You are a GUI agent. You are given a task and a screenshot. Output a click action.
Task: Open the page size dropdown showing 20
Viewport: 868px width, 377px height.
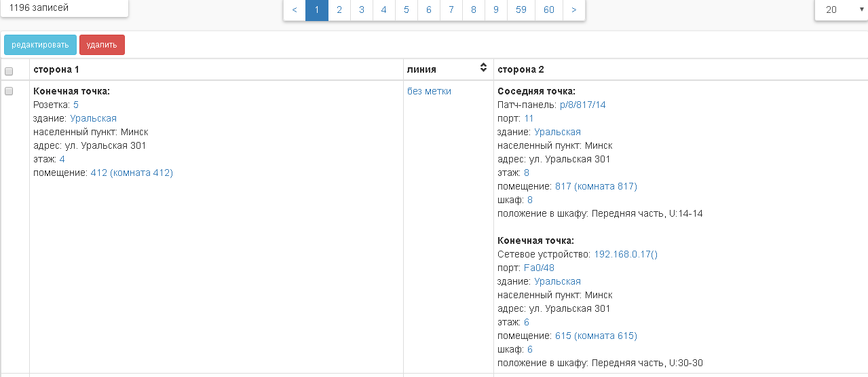point(840,10)
